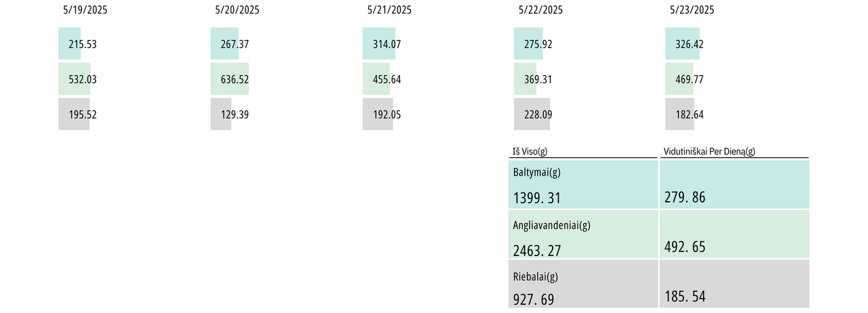This screenshot has height=313, width=868.
Task: Select the 5/22/2025 date label
Action: tap(540, 10)
